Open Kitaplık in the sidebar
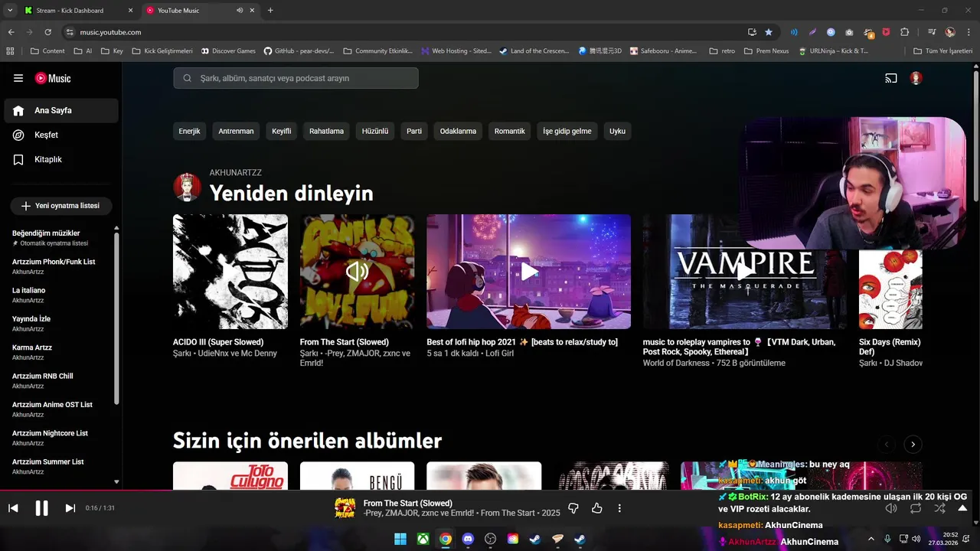 pyautogui.click(x=61, y=159)
